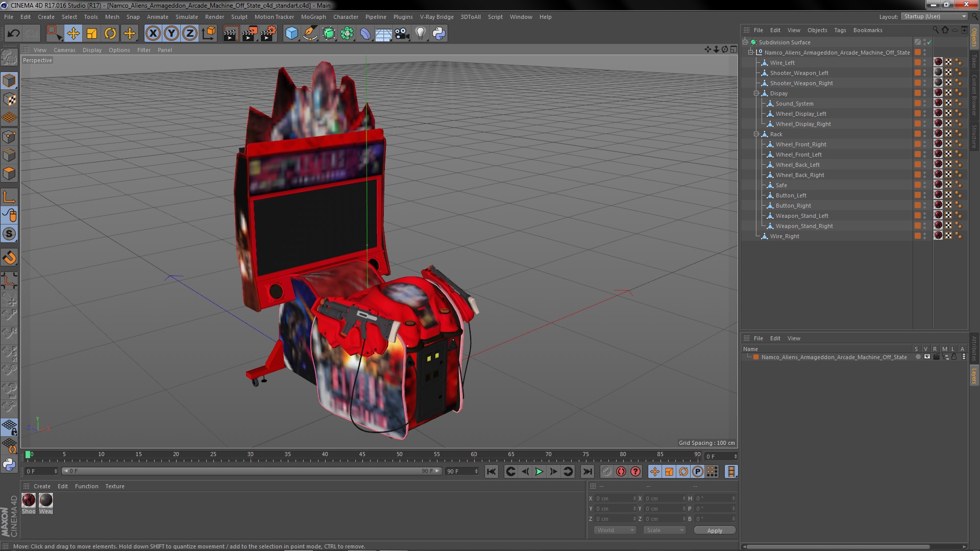
Task: Collapse the Subdivision Surface object
Action: click(x=745, y=42)
